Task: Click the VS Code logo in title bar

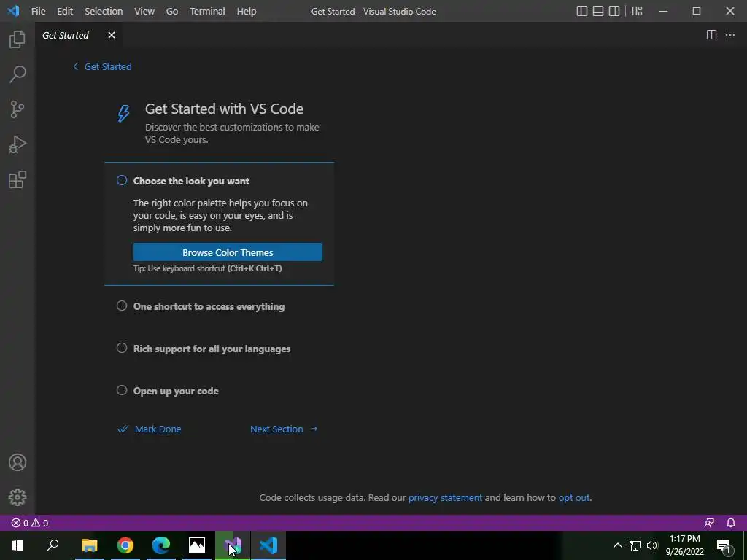Action: [13, 10]
